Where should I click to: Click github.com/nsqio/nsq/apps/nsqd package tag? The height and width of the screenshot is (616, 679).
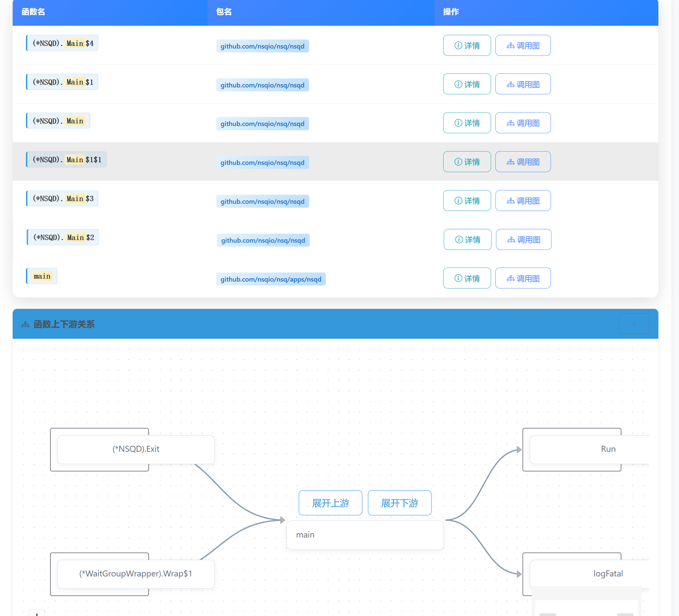pos(270,279)
